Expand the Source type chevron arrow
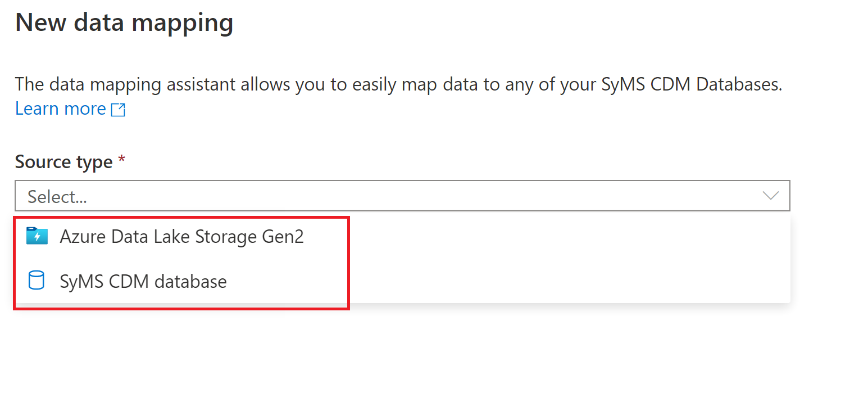This screenshot has width=868, height=402. 770,196
